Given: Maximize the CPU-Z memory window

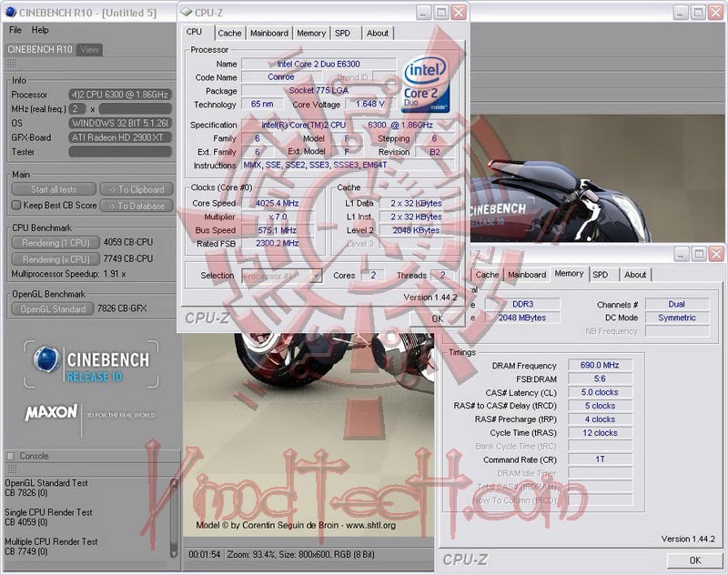Looking at the screenshot, I should pyautogui.click(x=699, y=254).
